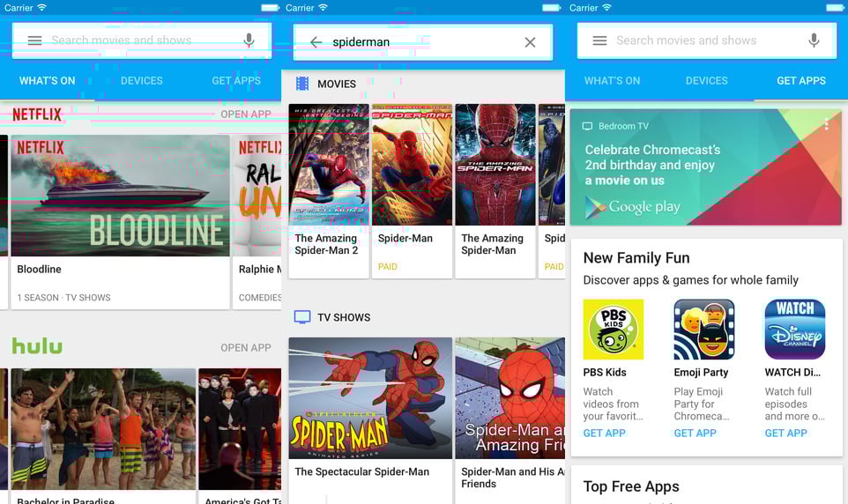Viewport: 848px width, 504px height.
Task: Click the Movies film strip icon
Action: [x=302, y=84]
